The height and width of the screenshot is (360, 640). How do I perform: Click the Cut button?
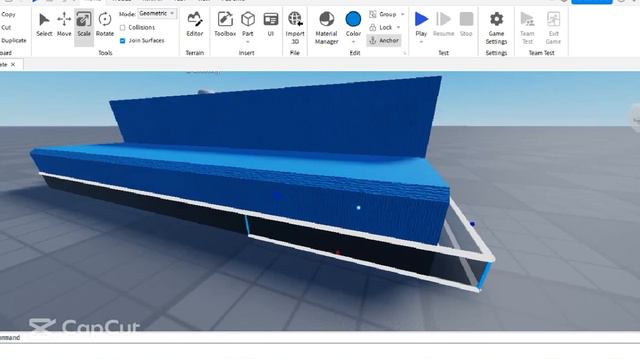tap(6, 27)
